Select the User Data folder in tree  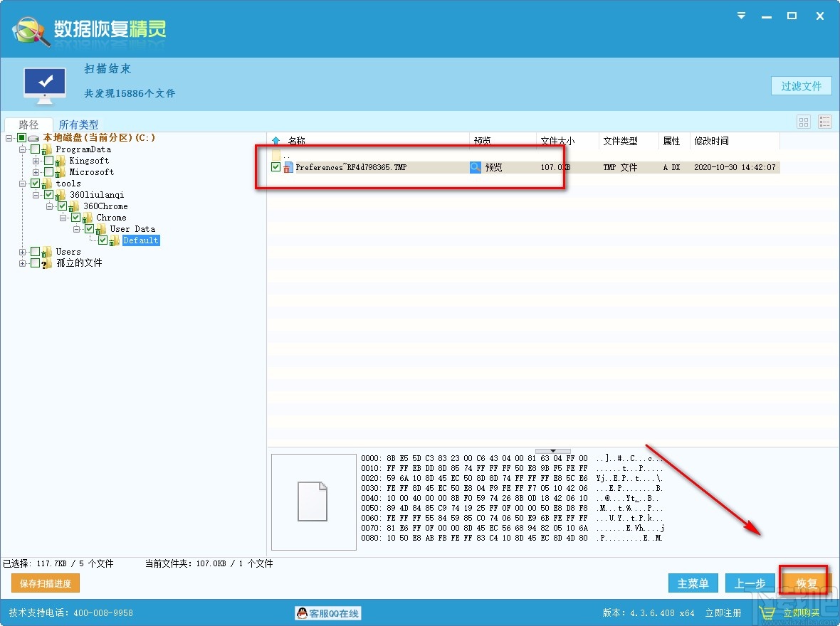coord(132,228)
